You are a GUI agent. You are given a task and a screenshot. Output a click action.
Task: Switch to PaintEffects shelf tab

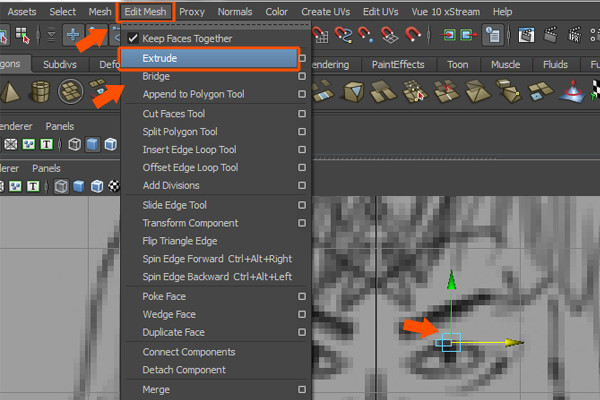coord(398,64)
